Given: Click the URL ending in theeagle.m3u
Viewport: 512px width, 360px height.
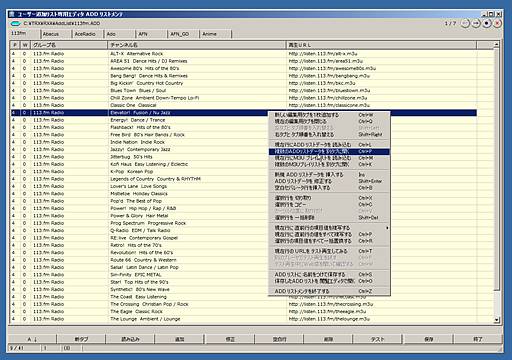Looking at the screenshot, I should [x=327, y=311].
